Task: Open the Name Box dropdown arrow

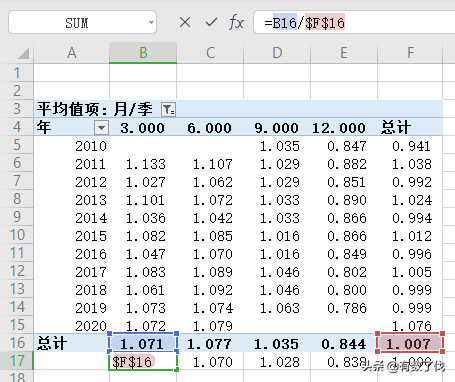Action: 151,23
